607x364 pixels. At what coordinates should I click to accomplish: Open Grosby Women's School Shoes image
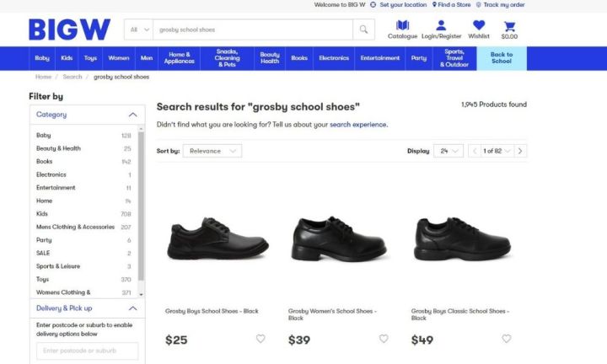coord(339,238)
